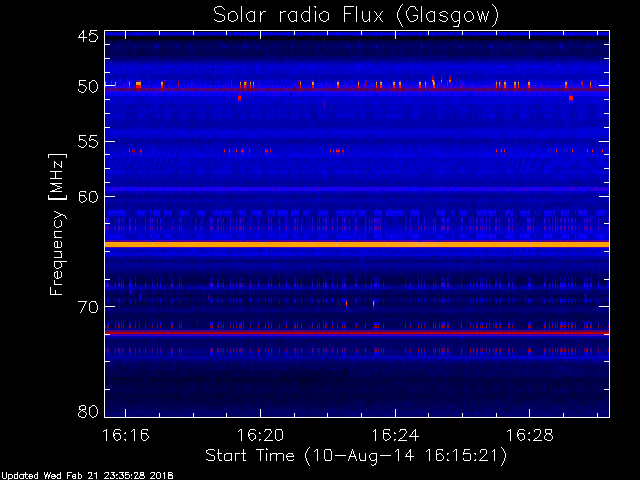
Task: Select the 50 frequency axis label
Action: pyautogui.click(x=88, y=87)
